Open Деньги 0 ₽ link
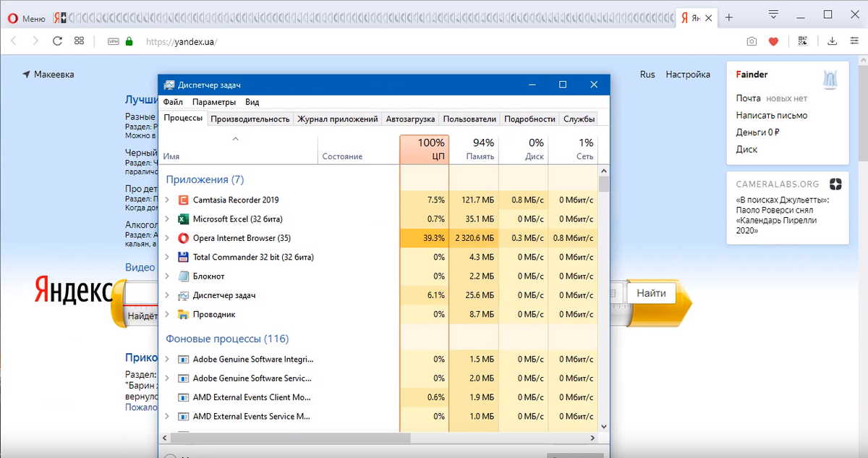The height and width of the screenshot is (458, 868). 757,132
